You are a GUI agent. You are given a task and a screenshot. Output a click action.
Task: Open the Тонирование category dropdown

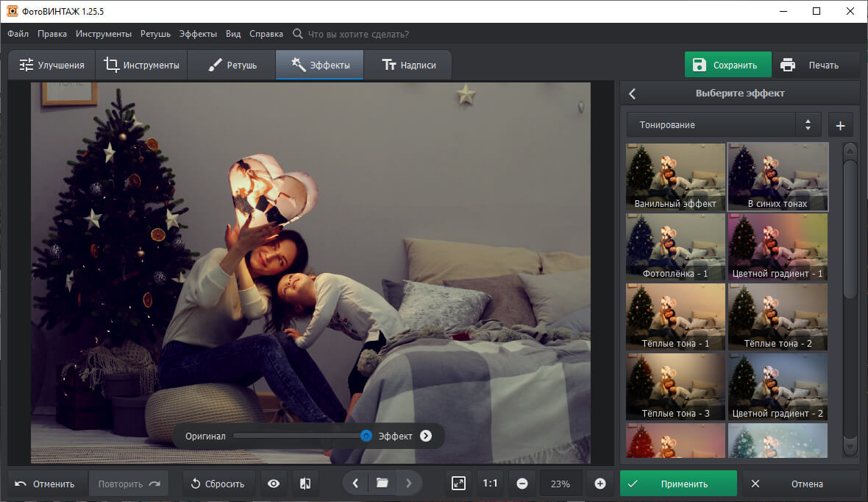click(723, 125)
